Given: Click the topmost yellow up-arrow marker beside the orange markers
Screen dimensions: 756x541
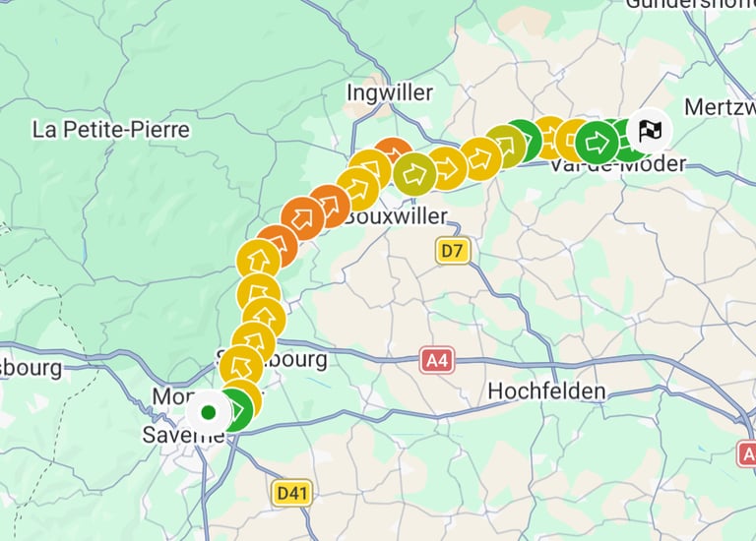Looking at the screenshot, I should click(259, 261).
